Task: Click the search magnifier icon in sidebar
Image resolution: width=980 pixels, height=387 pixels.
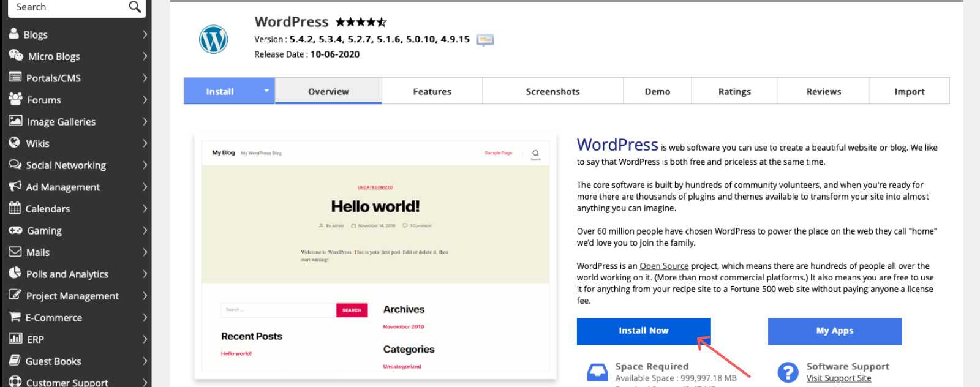Action: pyautogui.click(x=135, y=7)
